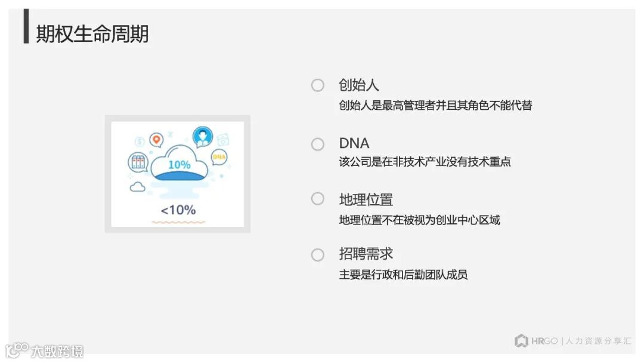Click the 地理位置 heading text
This screenshot has width=644, height=363.
pyautogui.click(x=366, y=199)
